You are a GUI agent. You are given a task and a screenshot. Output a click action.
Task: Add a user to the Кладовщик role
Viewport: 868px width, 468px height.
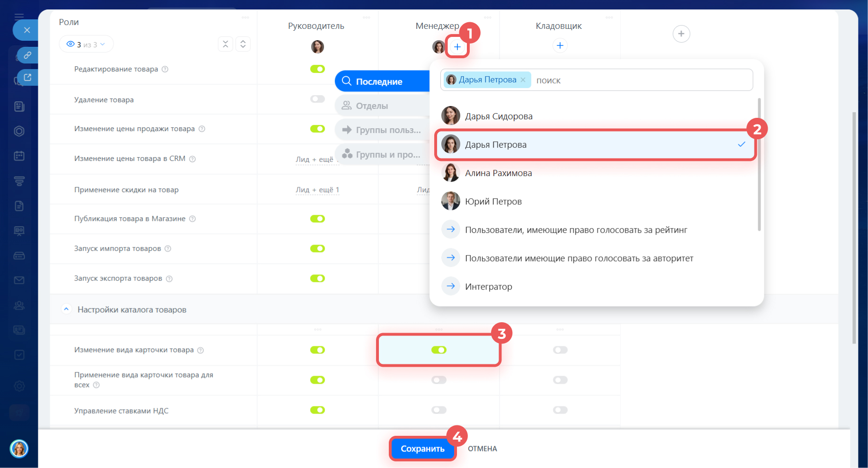point(560,45)
